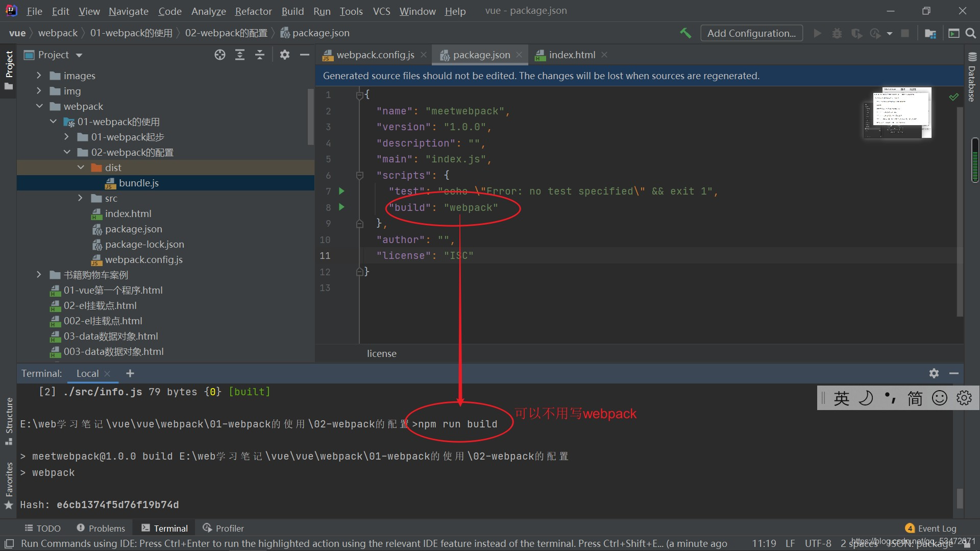The height and width of the screenshot is (551, 980).
Task: Click the IME emoji smiley icon
Action: 939,398
